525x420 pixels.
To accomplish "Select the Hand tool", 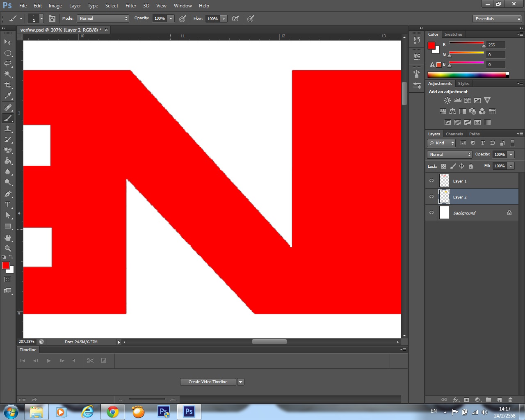I will (x=8, y=238).
